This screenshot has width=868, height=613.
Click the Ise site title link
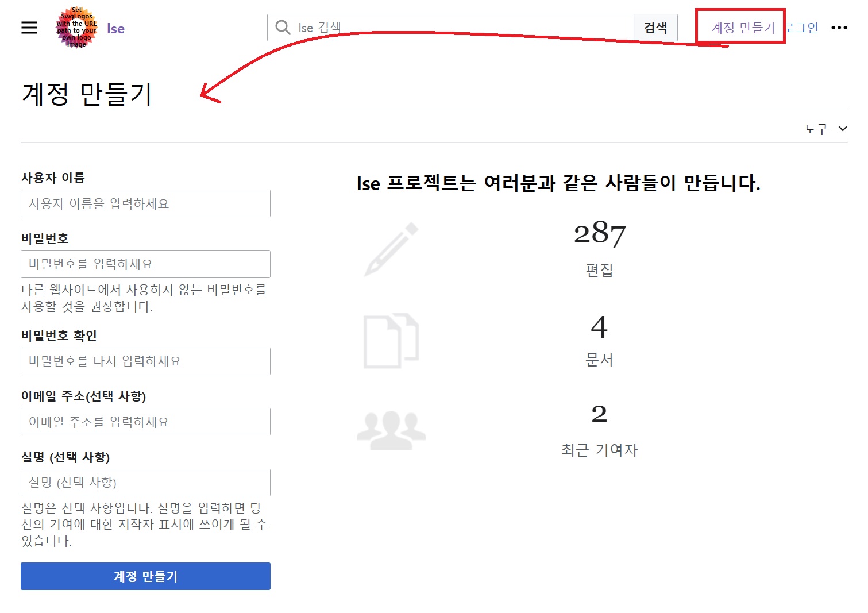(x=115, y=29)
